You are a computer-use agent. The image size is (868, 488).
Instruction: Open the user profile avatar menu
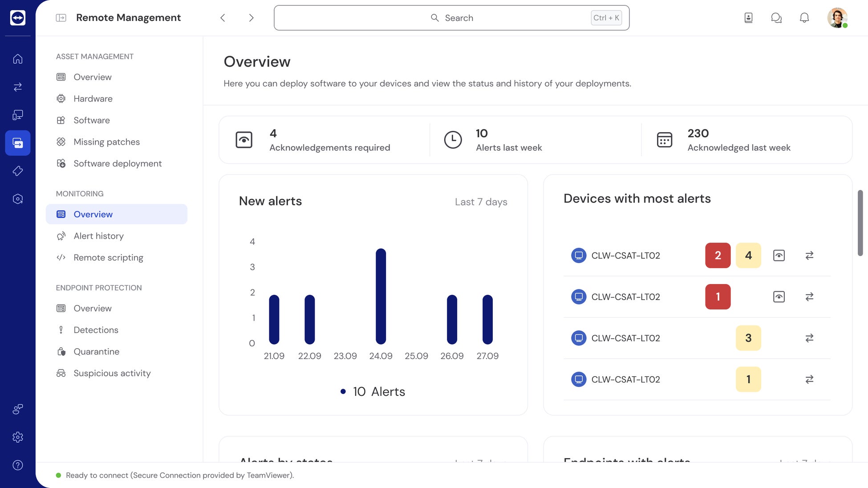[837, 18]
